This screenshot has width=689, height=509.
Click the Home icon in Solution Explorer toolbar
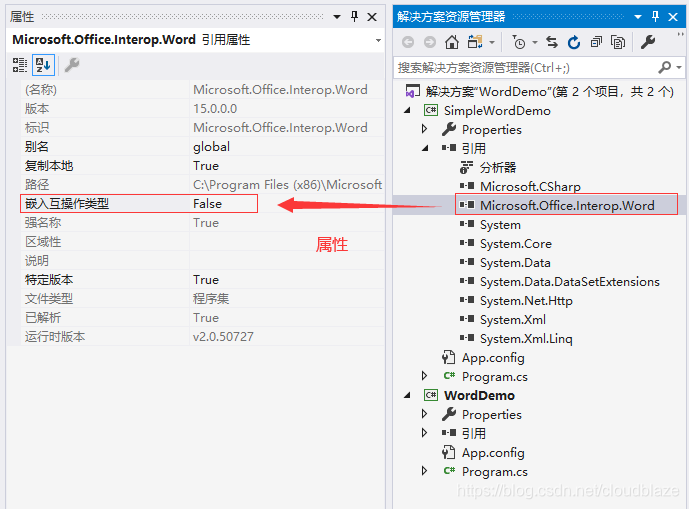(x=452, y=42)
